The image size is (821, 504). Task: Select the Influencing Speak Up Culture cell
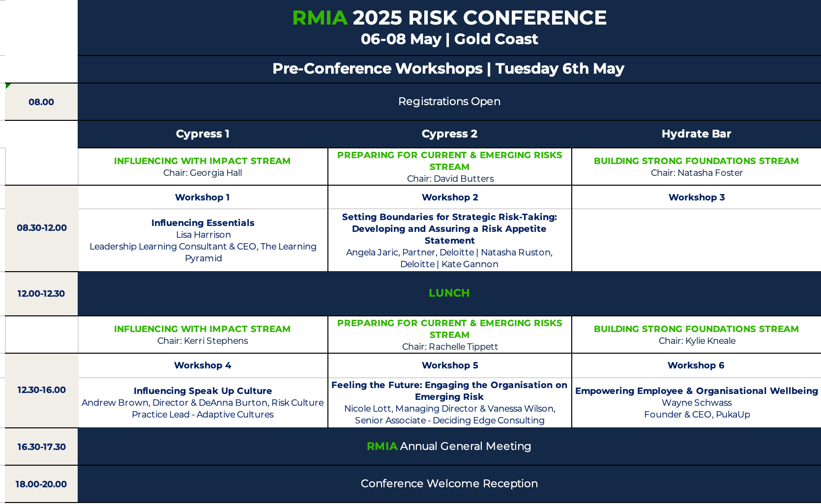point(203,402)
